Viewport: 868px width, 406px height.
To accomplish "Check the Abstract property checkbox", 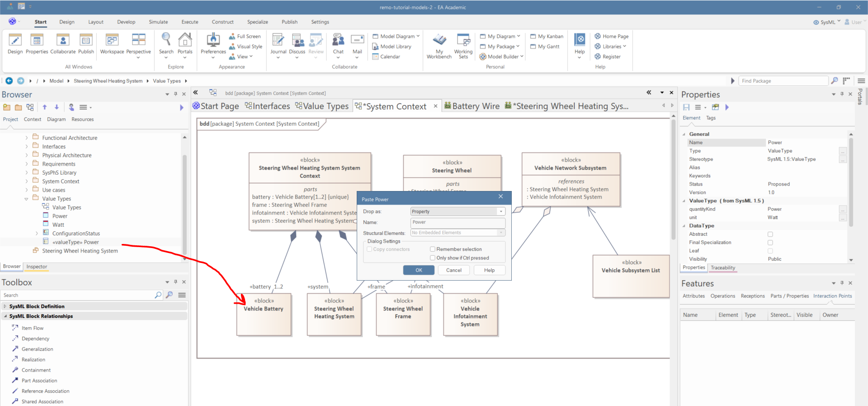I will pyautogui.click(x=770, y=234).
